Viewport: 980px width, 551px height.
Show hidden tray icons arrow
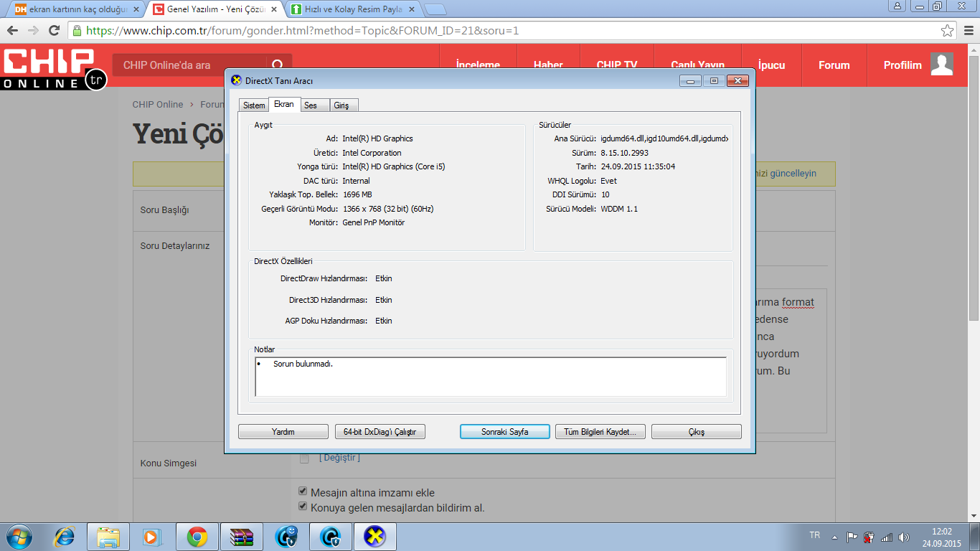pos(834,537)
